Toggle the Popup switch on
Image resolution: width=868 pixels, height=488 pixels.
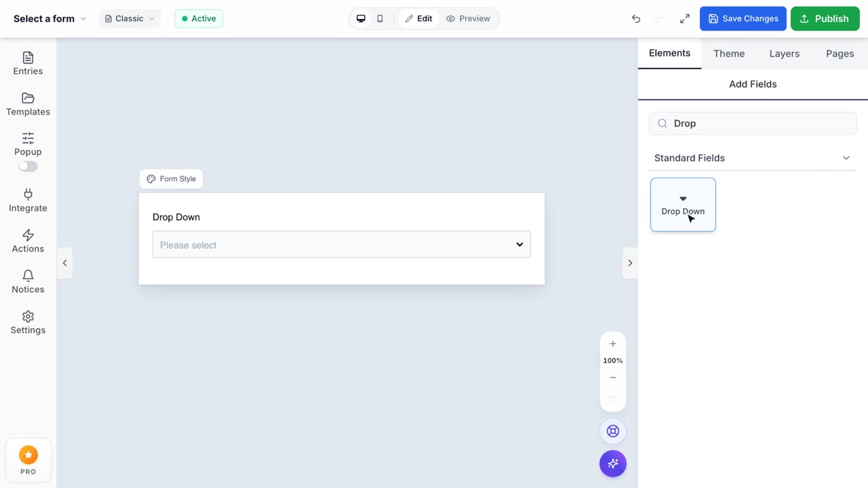click(28, 166)
